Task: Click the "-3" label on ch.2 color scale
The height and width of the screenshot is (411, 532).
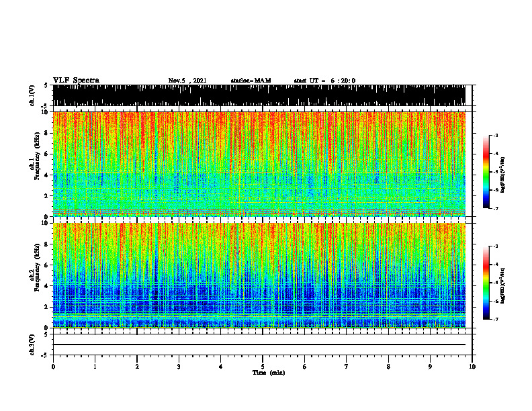Action: (496, 246)
